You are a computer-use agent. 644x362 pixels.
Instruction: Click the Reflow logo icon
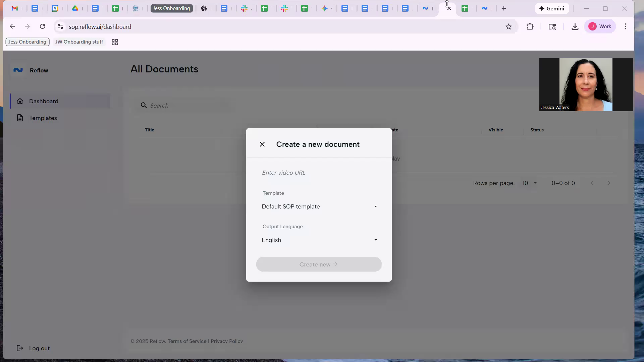[x=18, y=70]
